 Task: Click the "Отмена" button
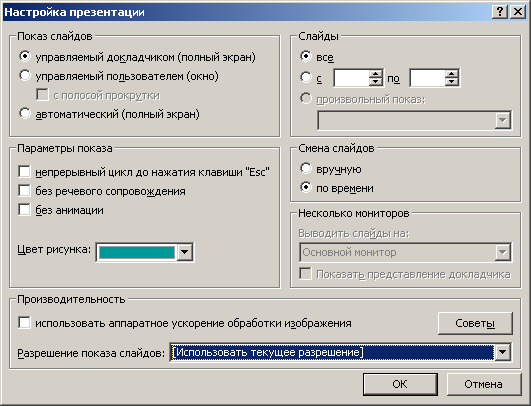pyautogui.click(x=484, y=384)
